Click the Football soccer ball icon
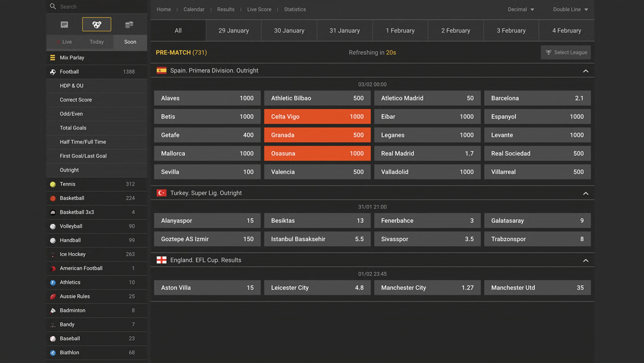Image resolution: width=644 pixels, height=363 pixels. 53,72
